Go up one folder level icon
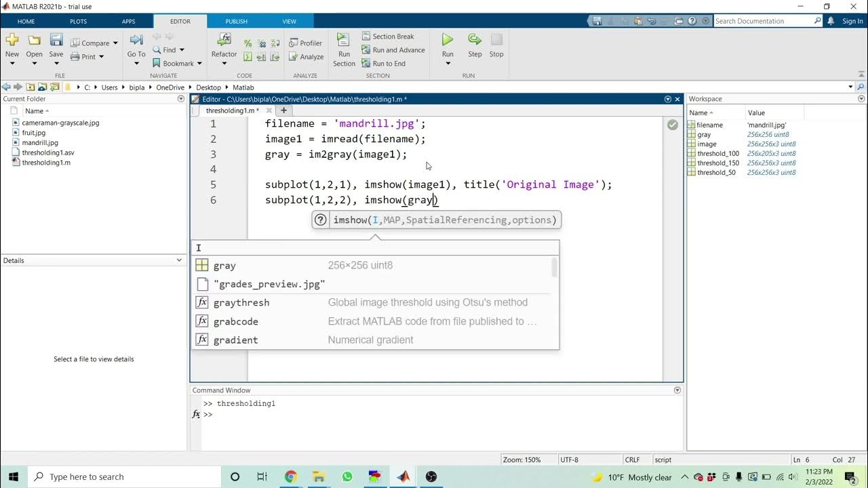The image size is (868, 488). [x=31, y=87]
